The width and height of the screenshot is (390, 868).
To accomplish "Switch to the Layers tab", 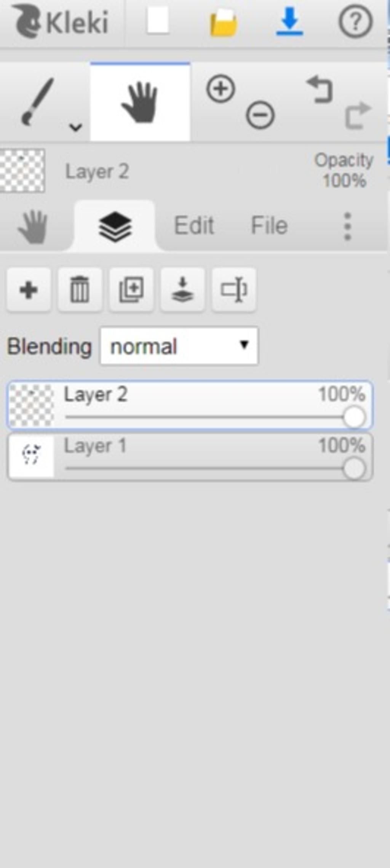I will 115,226.
